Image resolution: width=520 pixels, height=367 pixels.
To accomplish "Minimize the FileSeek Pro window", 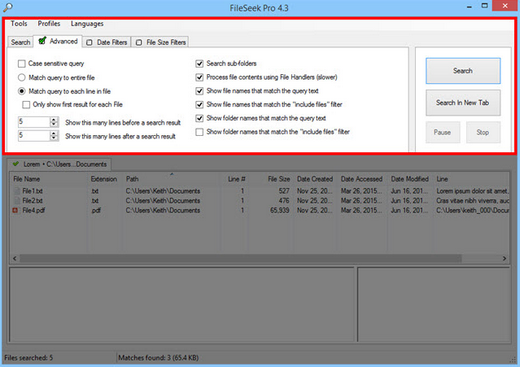I will pos(469,7).
